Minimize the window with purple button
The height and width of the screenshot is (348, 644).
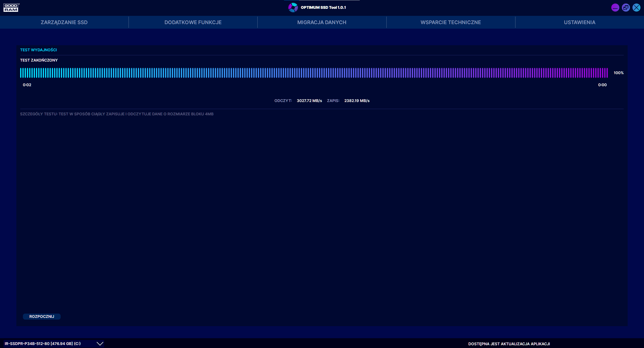click(615, 8)
